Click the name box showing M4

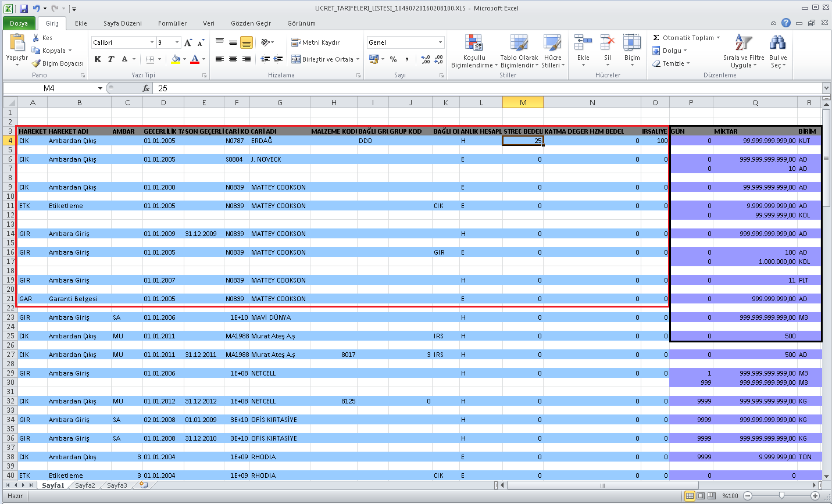(53, 88)
